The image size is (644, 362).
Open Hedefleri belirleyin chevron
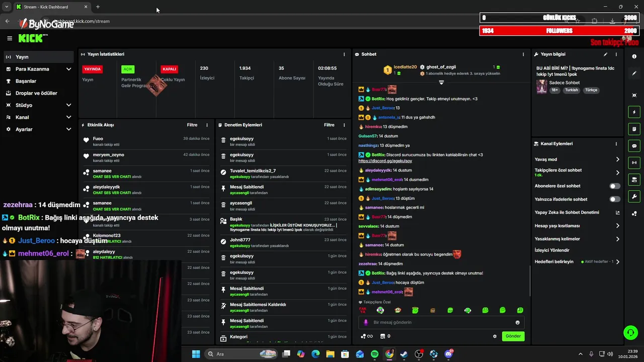(617, 262)
